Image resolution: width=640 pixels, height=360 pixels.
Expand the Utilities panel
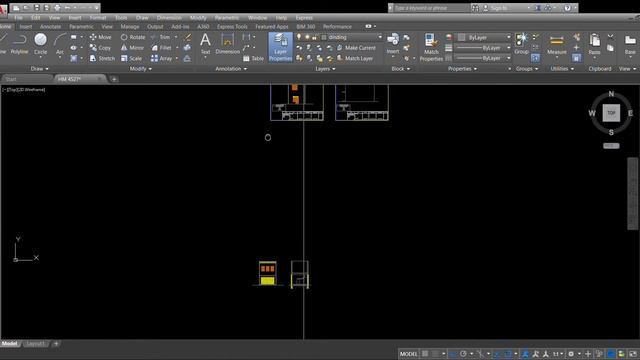[x=562, y=69]
